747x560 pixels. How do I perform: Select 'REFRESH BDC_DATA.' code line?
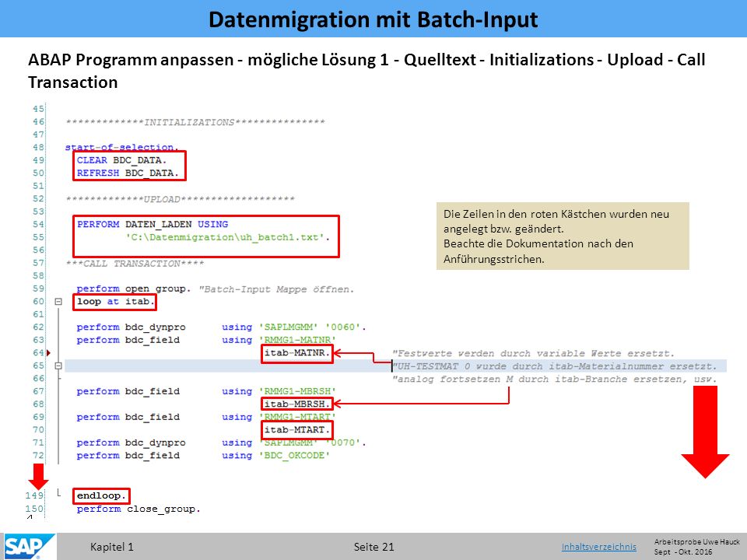click(x=128, y=173)
